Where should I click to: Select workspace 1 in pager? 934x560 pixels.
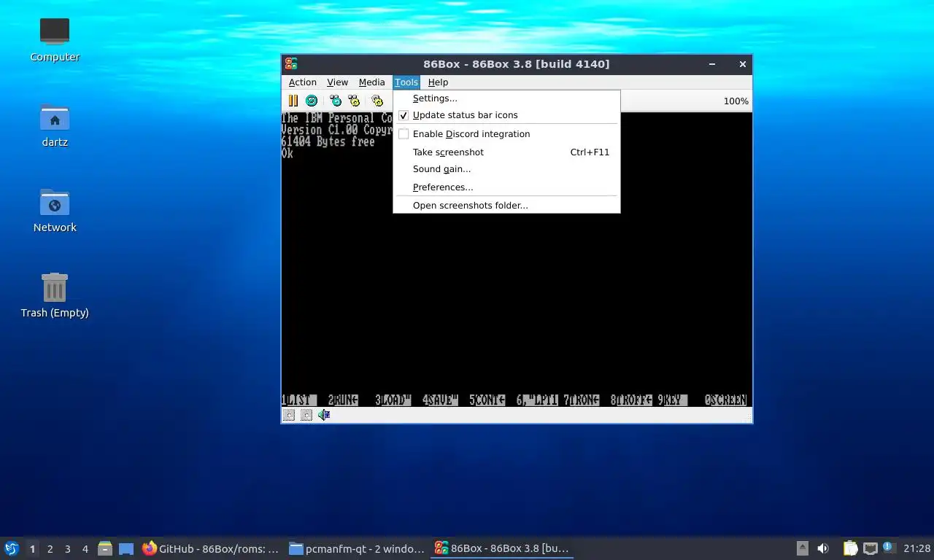coord(32,549)
